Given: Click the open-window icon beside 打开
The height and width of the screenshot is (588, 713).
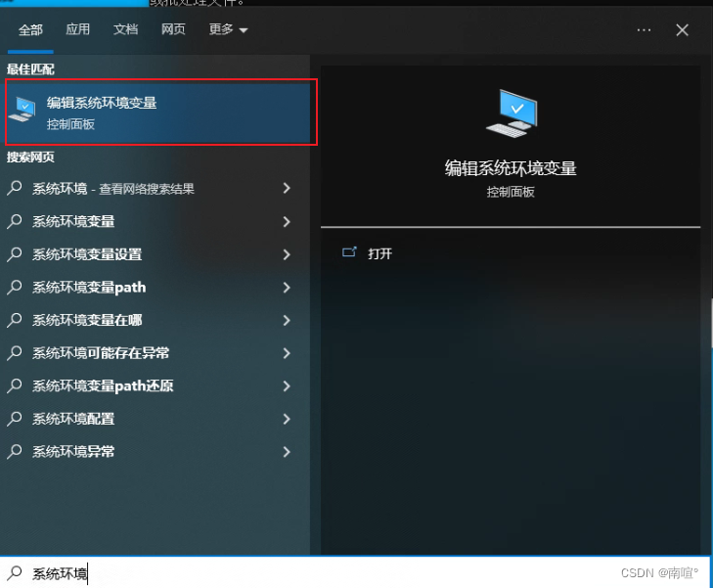Looking at the screenshot, I should click(349, 252).
